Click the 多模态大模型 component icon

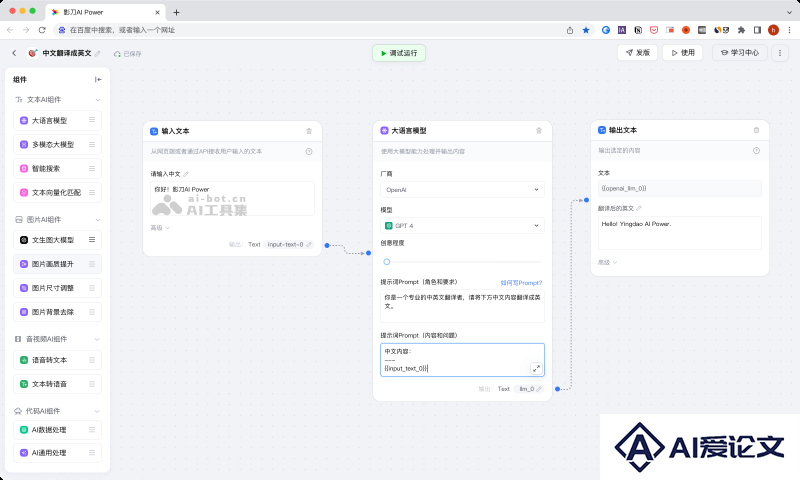point(24,144)
